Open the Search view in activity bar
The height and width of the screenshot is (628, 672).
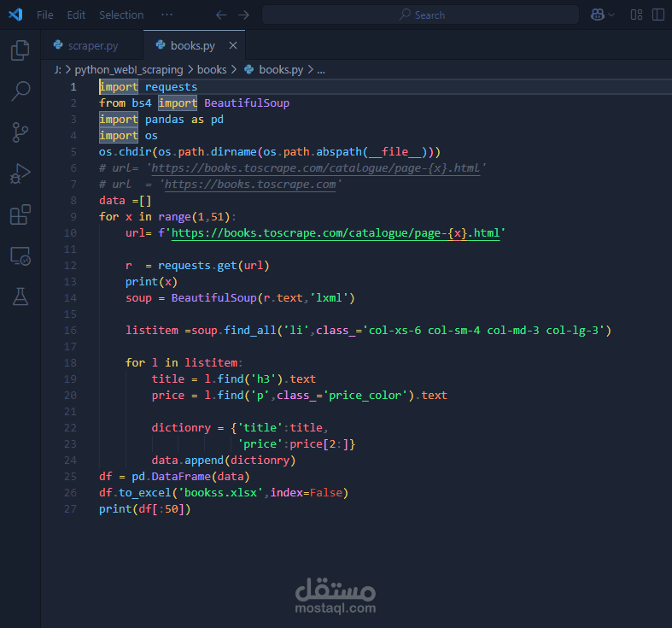click(20, 91)
